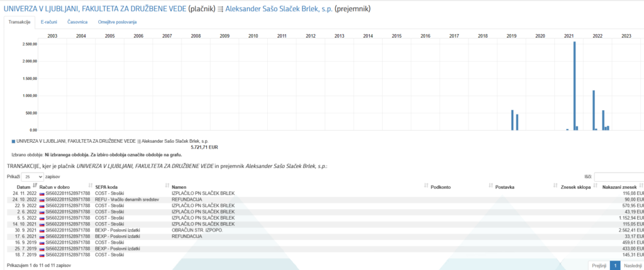This screenshot has height=270, width=644.
Task: Open UNIVERZA V LJUBLJANI payer link in title
Action: tap(95, 9)
